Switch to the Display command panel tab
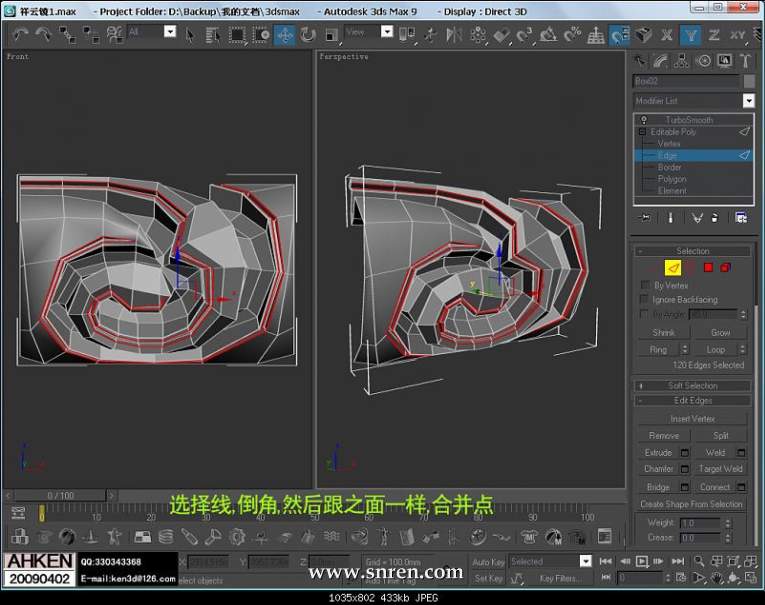Image resolution: width=765 pixels, height=605 pixels. (725, 61)
